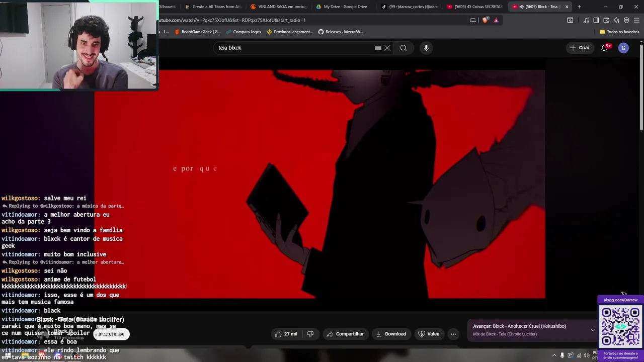Dislike the video with thumbs down
The image size is (644, 362).
[310, 334]
